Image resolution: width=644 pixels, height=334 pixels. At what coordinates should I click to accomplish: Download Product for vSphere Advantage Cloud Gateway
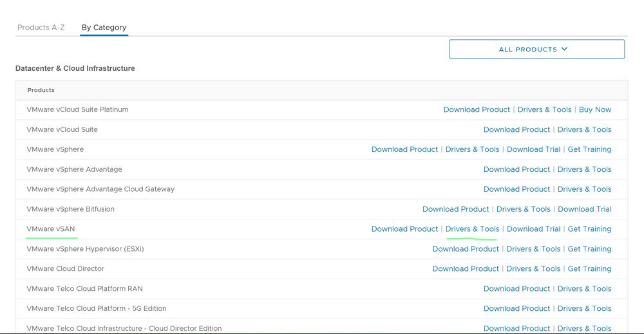click(x=516, y=189)
